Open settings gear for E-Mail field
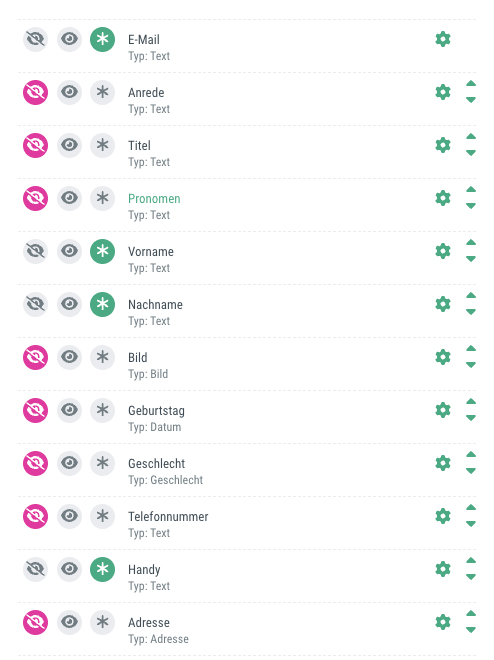 tap(443, 39)
